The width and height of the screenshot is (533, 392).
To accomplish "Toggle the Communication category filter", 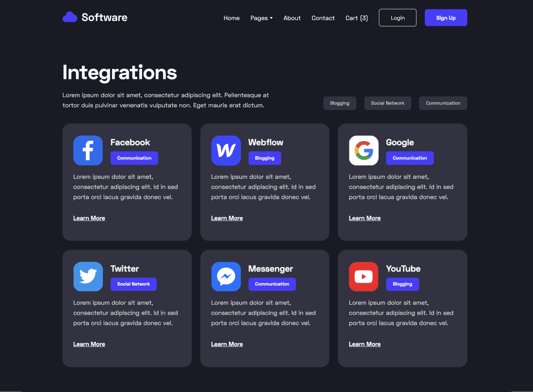I will tap(443, 103).
